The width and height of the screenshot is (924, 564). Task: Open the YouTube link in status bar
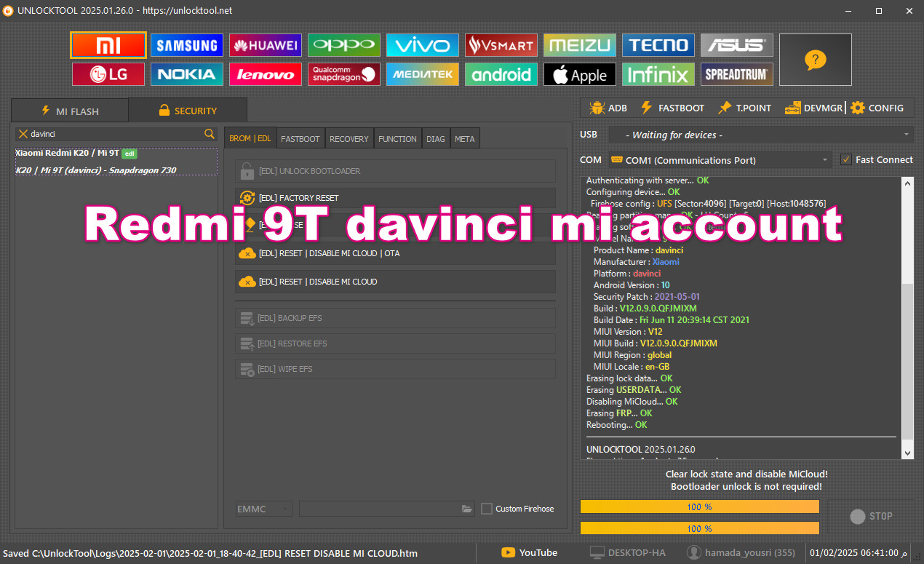pos(530,553)
